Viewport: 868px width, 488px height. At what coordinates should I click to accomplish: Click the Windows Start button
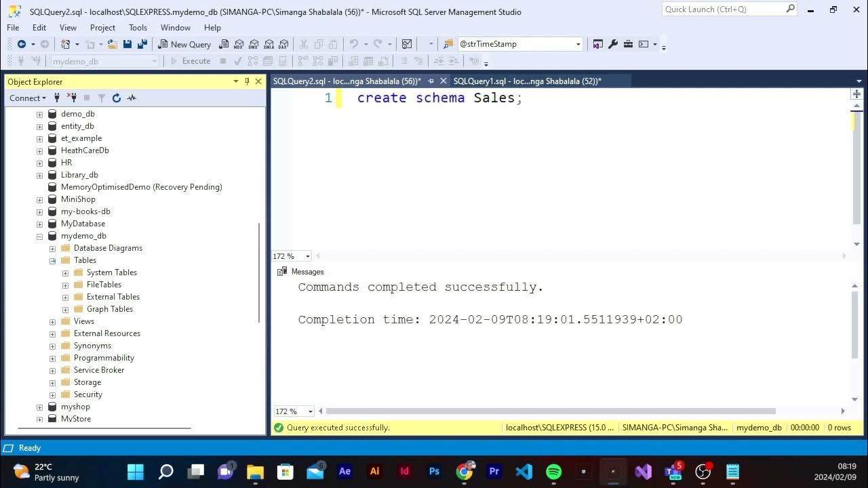pos(136,471)
